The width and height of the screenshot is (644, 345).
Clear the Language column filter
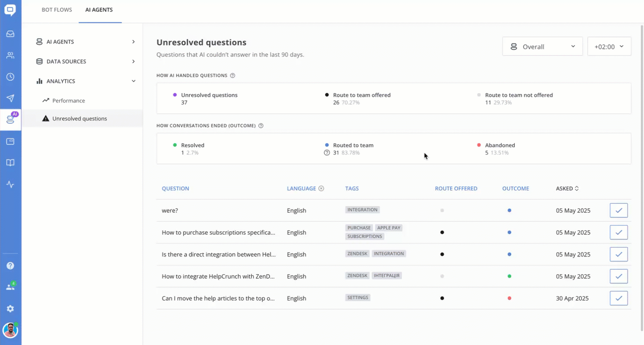coord(321,189)
